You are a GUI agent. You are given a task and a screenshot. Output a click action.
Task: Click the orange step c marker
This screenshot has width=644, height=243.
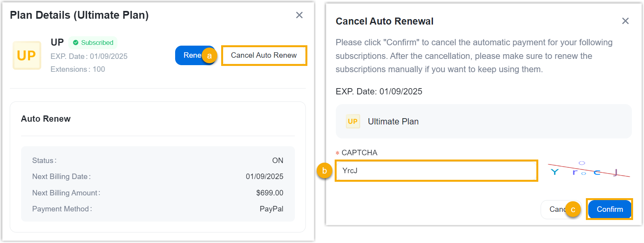point(573,209)
